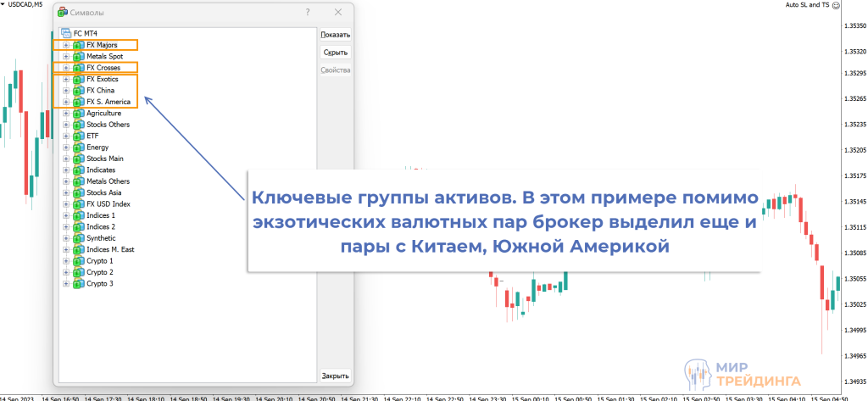Click the FX Majors folder icon
This screenshot has width=868, height=401.
point(79,45)
